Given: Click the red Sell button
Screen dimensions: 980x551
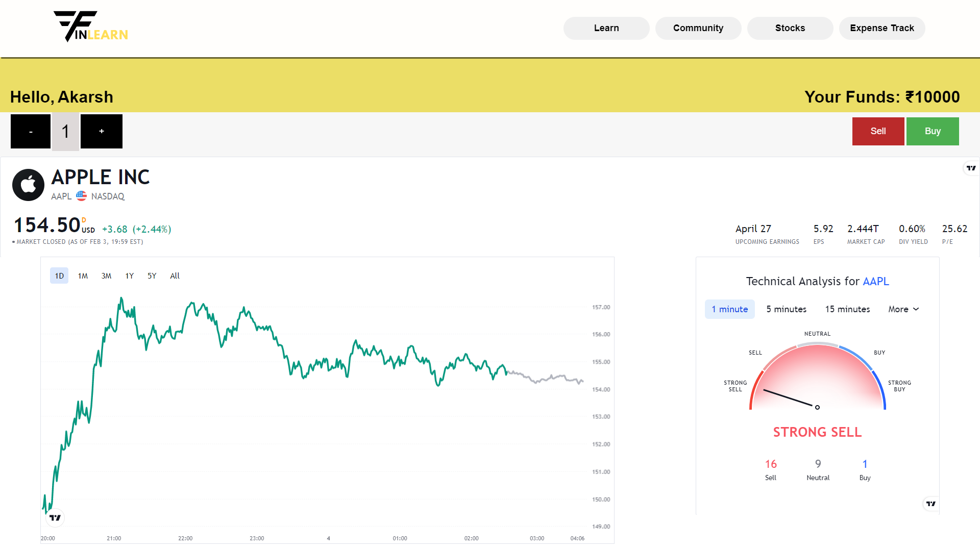Looking at the screenshot, I should [x=878, y=131].
